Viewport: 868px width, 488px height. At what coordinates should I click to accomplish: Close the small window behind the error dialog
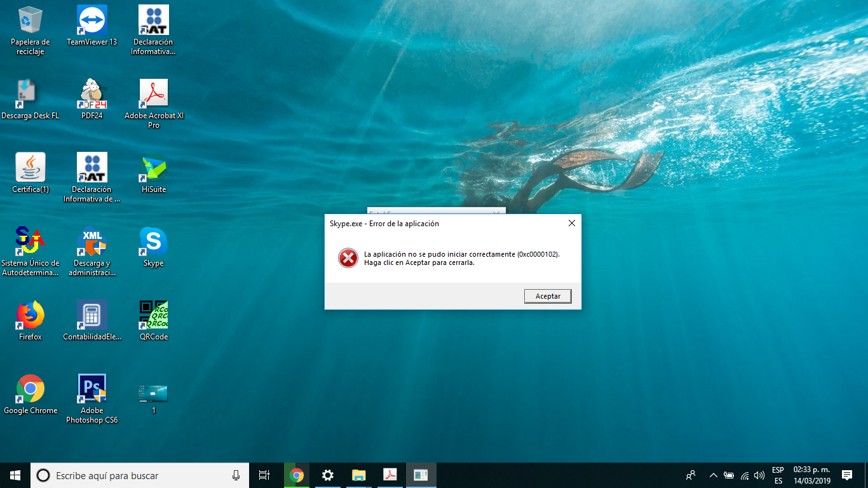coord(498,212)
